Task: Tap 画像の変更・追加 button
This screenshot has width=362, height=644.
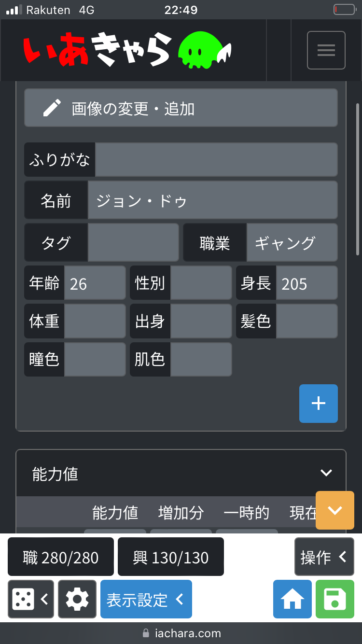Action: (x=181, y=108)
